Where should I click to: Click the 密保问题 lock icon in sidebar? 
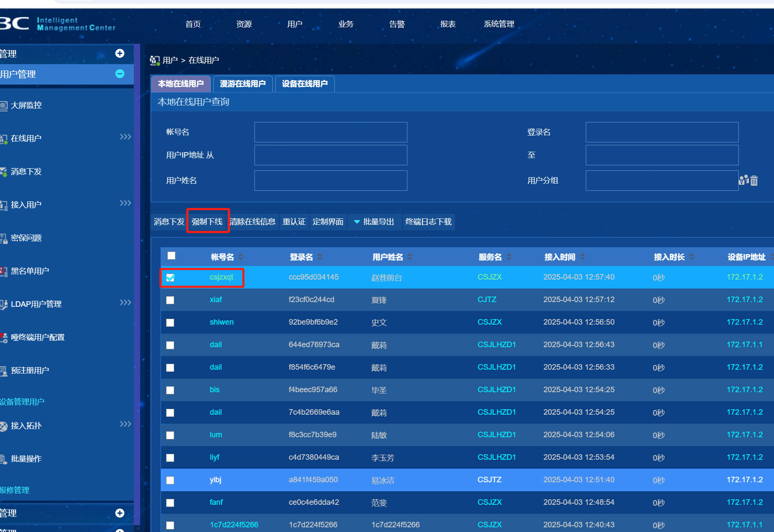click(3, 238)
